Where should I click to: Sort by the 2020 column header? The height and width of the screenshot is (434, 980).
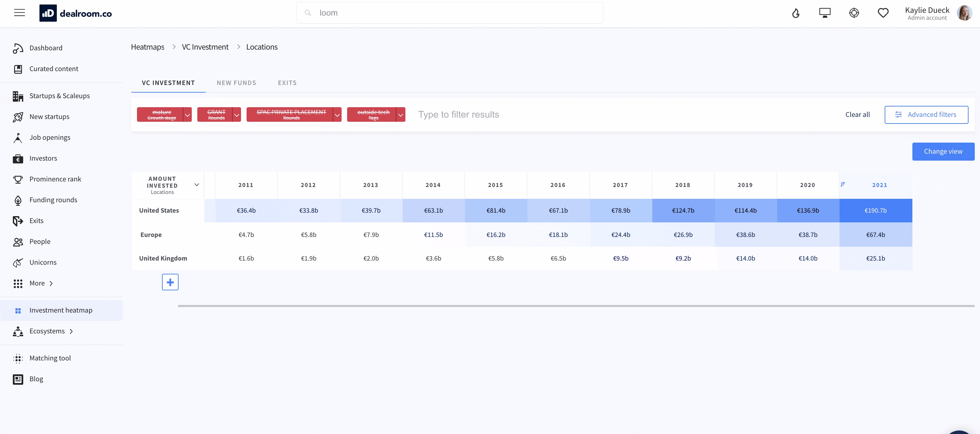coord(807,185)
